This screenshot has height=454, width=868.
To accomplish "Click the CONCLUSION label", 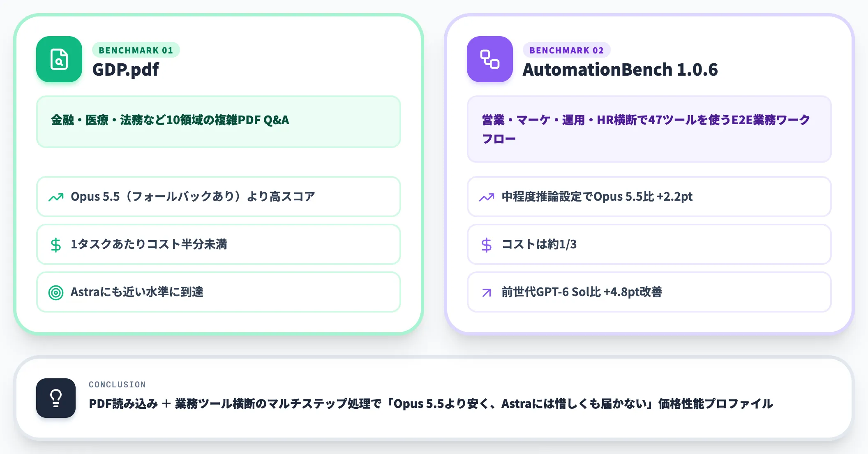I will (117, 385).
